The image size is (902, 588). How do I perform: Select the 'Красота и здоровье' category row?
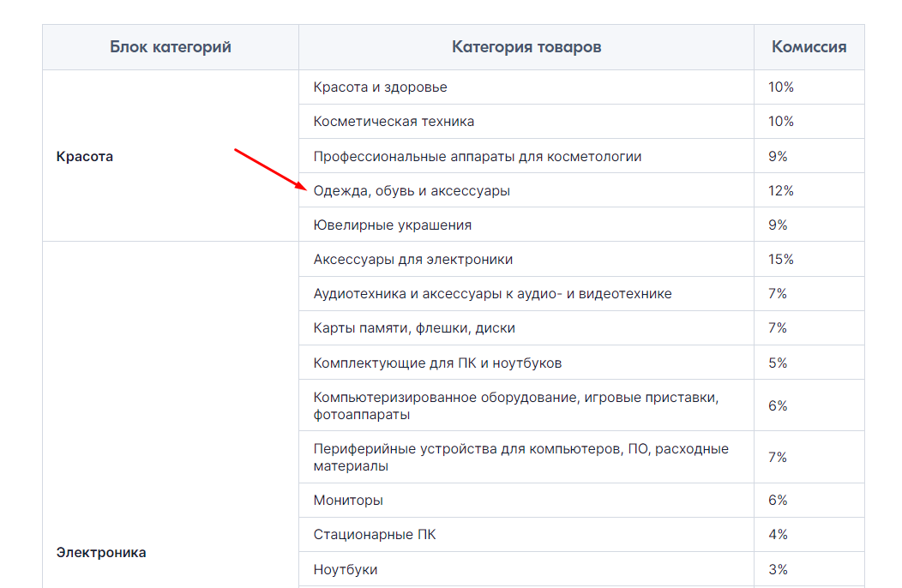pos(581,87)
